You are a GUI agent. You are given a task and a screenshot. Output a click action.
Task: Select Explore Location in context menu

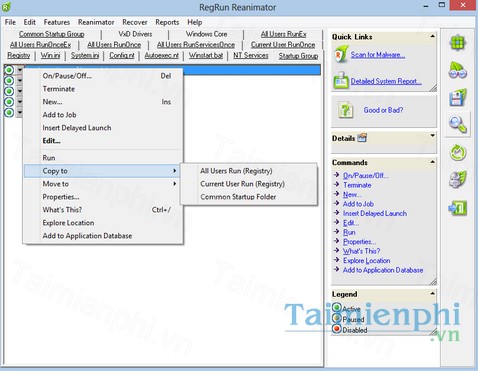tap(103, 223)
